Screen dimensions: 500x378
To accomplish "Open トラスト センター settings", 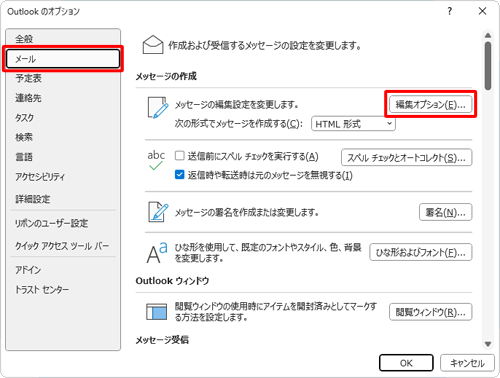I will 63,289.
